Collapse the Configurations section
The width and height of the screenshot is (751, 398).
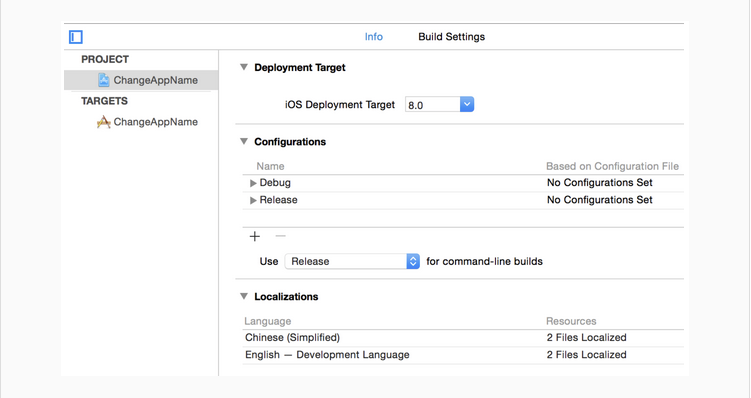pos(244,141)
